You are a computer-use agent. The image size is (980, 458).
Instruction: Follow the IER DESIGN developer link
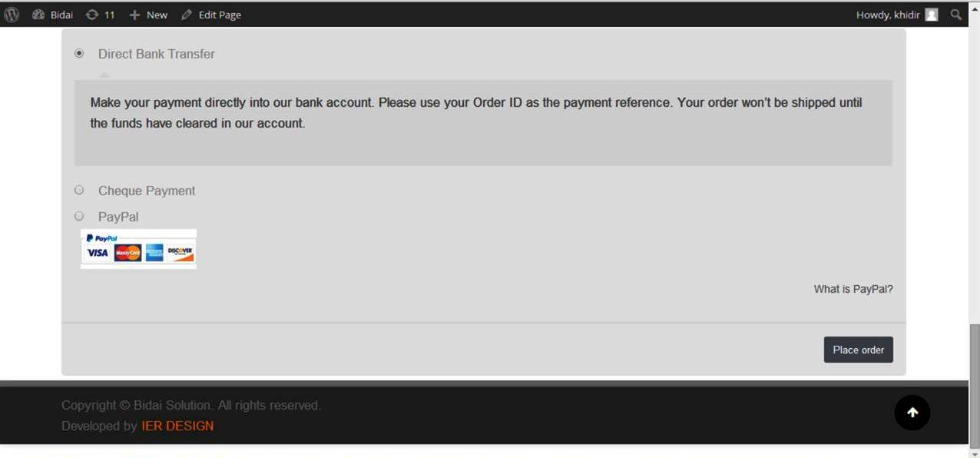pyautogui.click(x=177, y=426)
